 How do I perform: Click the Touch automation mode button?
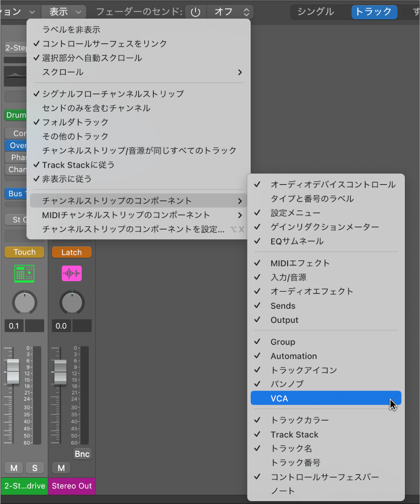pyautogui.click(x=24, y=252)
